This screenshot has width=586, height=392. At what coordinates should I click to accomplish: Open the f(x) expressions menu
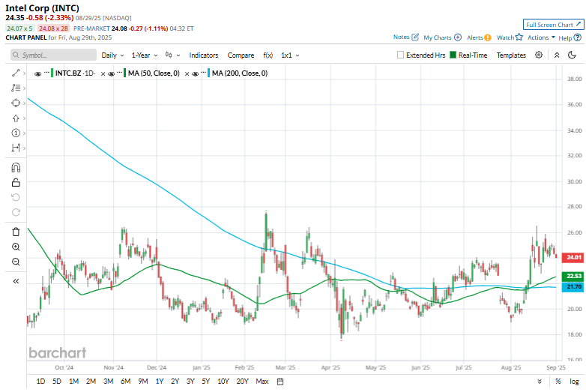coord(268,55)
